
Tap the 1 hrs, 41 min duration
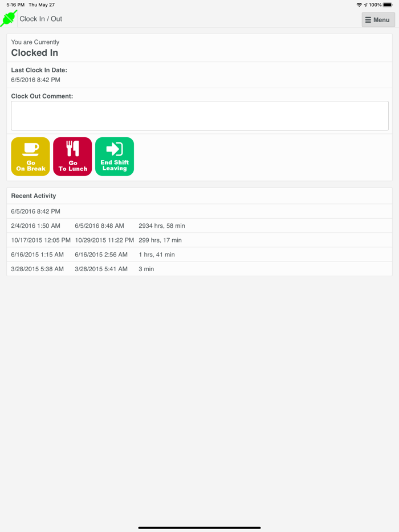[157, 255]
